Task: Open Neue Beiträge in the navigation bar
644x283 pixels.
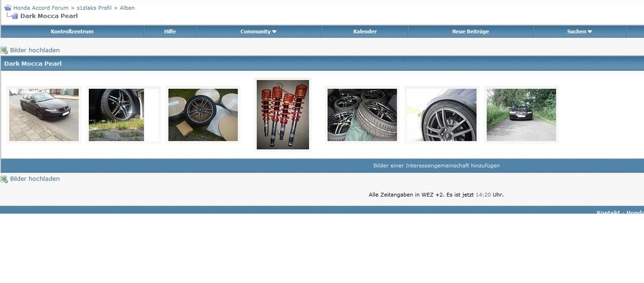Action: pyautogui.click(x=471, y=32)
